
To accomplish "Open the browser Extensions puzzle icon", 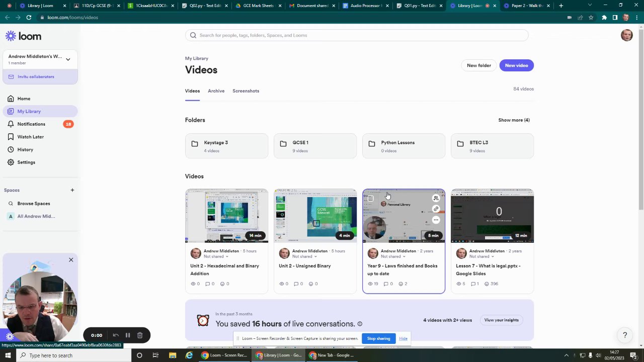I will click(604, 17).
